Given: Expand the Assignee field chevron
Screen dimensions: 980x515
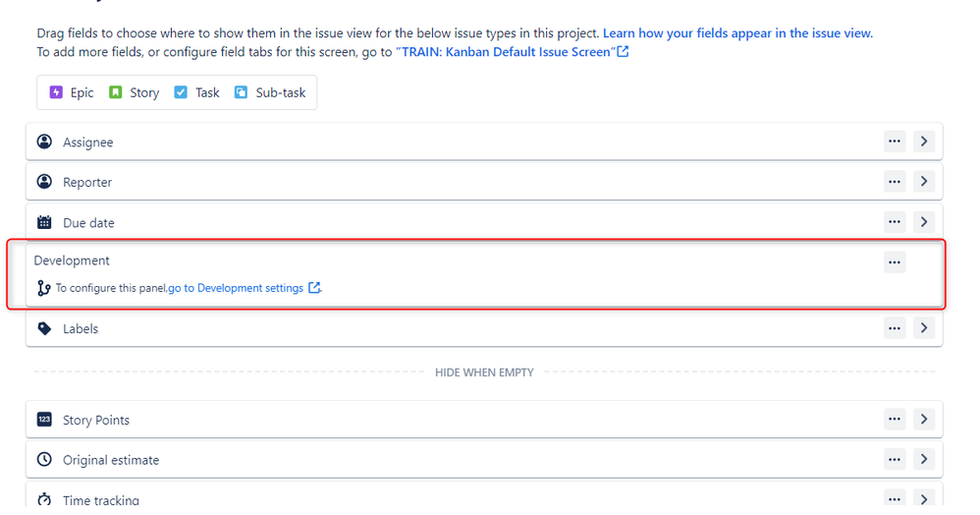Looking at the screenshot, I should (x=924, y=142).
